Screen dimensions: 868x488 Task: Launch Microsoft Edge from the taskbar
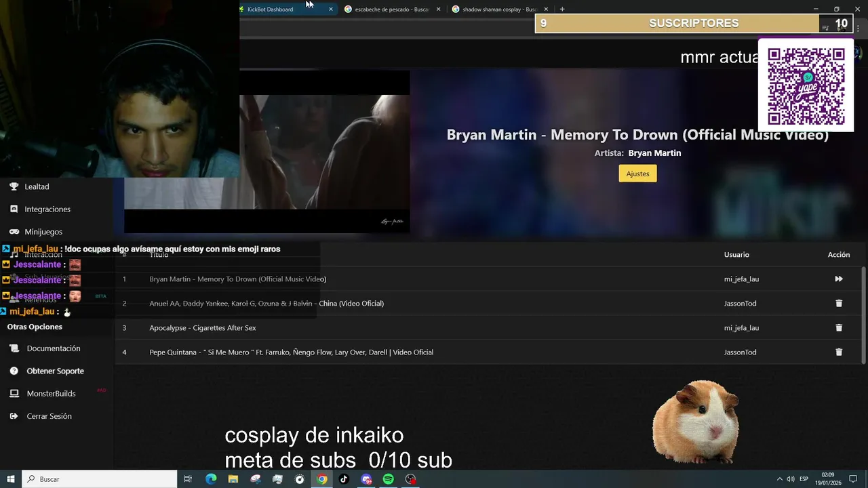click(211, 479)
